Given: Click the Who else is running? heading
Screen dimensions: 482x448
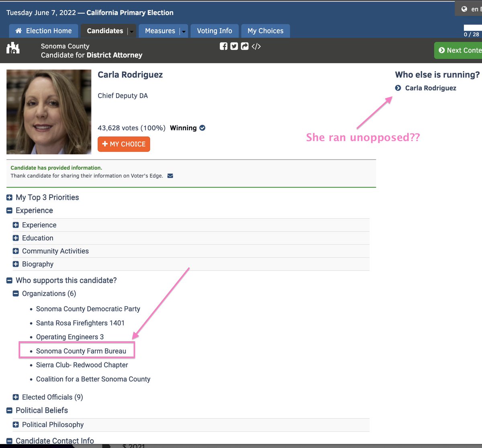Looking at the screenshot, I should (437, 75).
